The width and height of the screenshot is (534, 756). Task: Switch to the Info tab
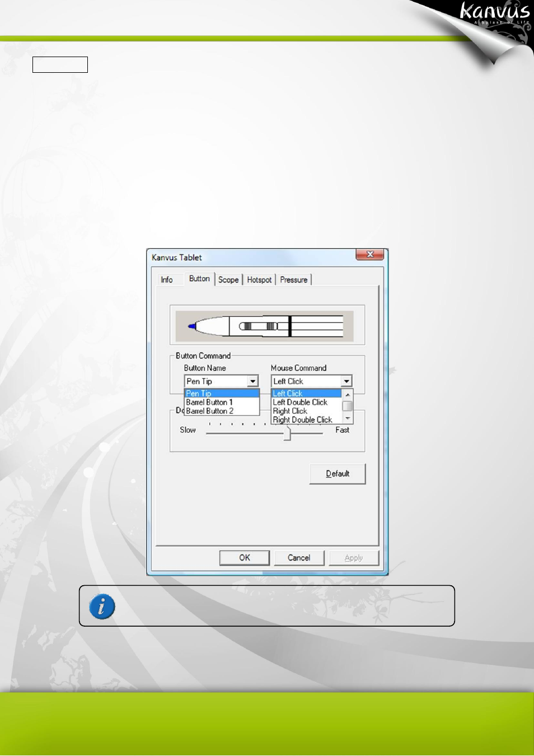[167, 279]
